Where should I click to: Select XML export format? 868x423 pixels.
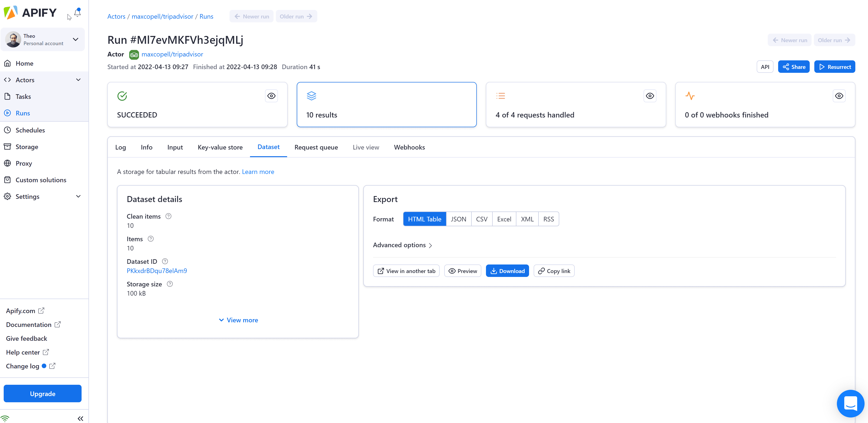[x=527, y=219]
